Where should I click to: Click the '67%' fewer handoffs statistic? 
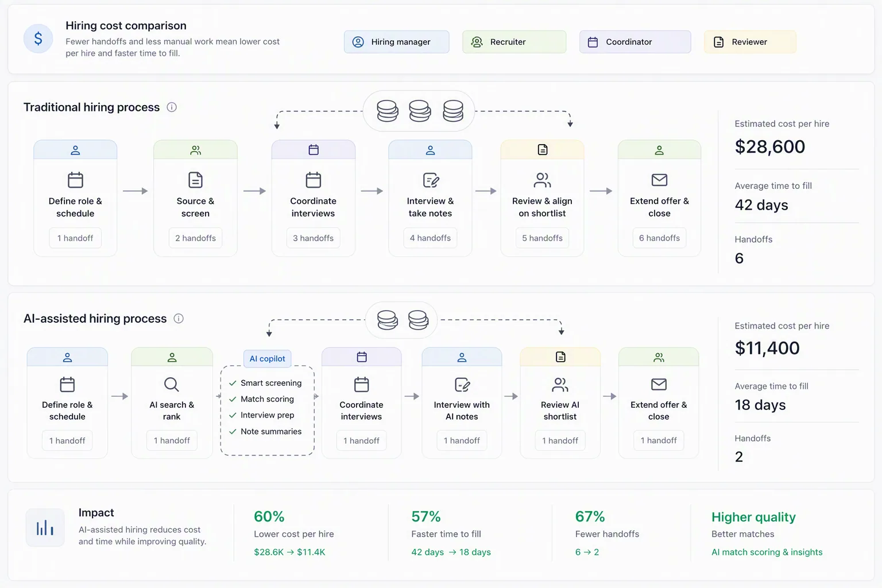(x=590, y=516)
